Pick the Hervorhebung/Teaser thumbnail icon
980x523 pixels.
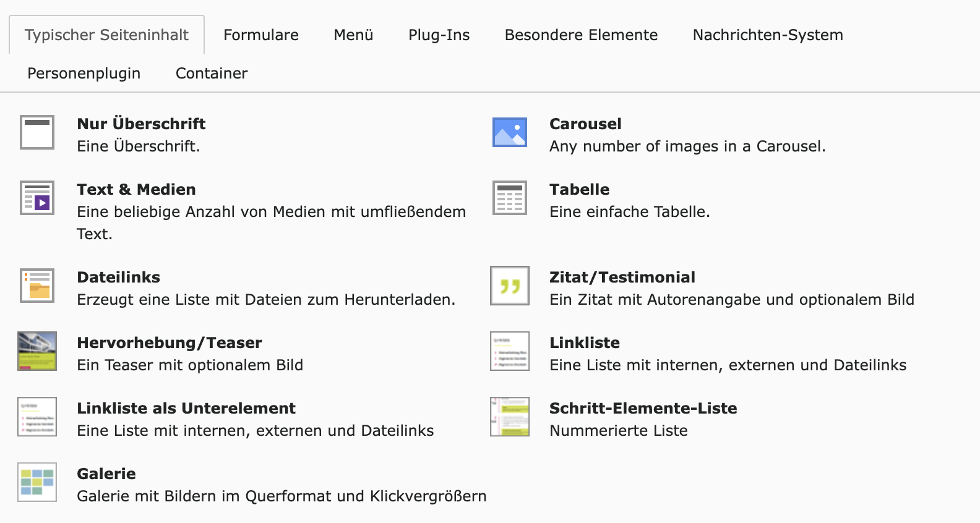pyautogui.click(x=37, y=351)
